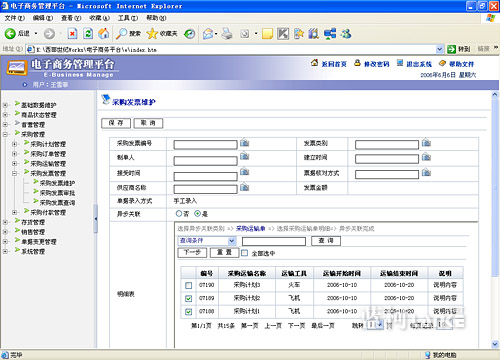Click the page vertical scrollbar down arrow

495,344
